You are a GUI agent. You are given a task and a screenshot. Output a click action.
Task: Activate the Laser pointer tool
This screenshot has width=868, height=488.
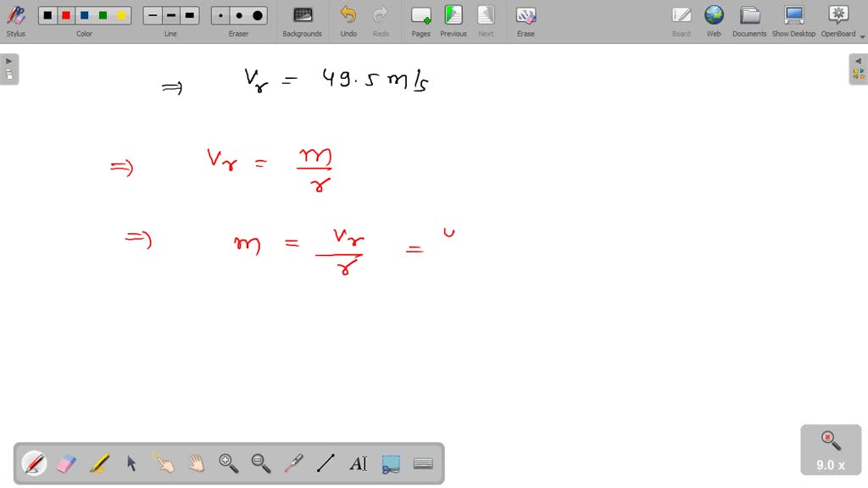[x=294, y=463]
